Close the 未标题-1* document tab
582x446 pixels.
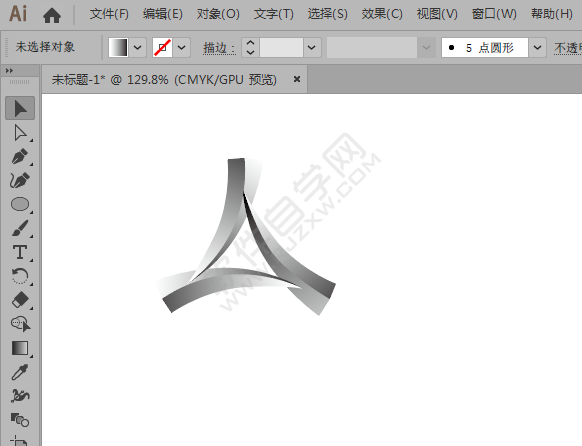[297, 79]
